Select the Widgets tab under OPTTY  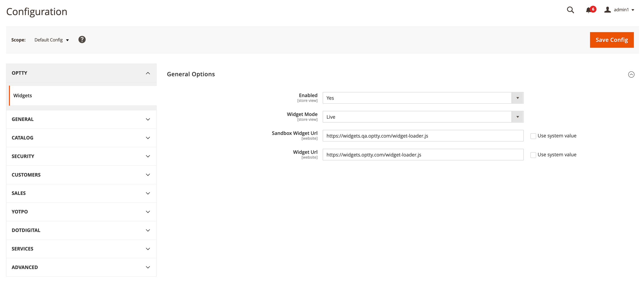(x=23, y=95)
